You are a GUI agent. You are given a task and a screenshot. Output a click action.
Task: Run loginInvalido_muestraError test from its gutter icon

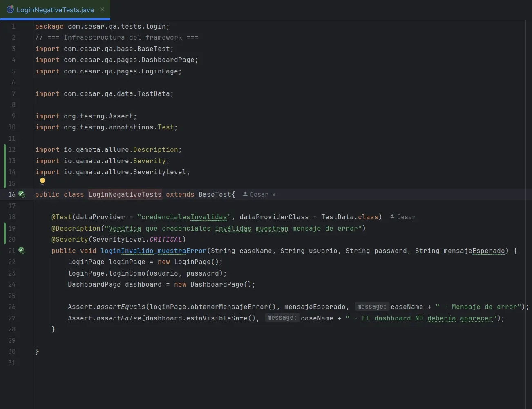click(22, 251)
